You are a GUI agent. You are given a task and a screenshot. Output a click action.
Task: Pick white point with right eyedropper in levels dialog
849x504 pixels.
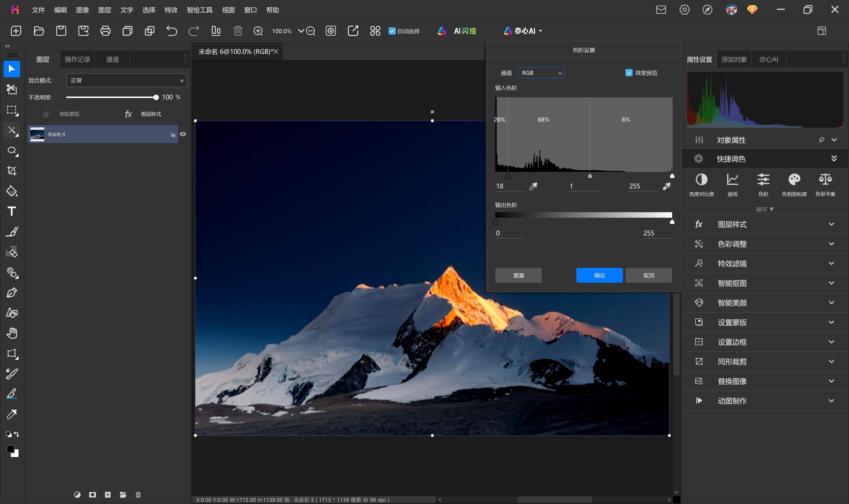click(667, 186)
